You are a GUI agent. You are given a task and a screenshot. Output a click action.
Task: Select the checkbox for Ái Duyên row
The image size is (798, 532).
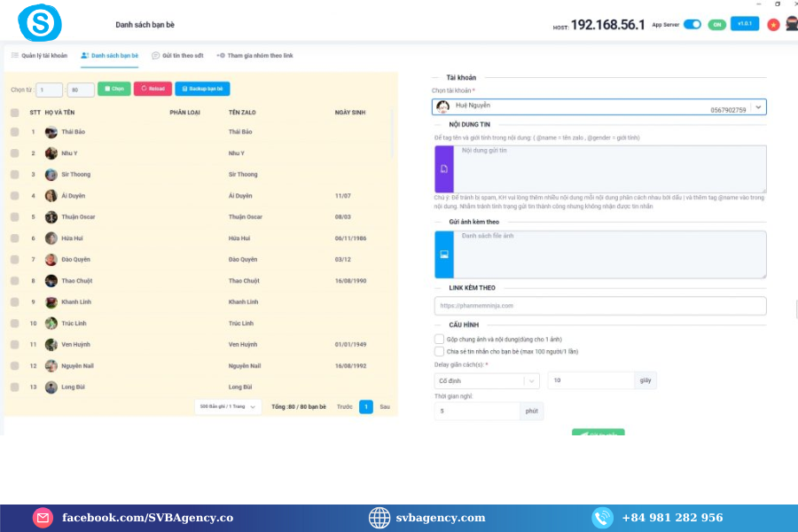tap(14, 196)
